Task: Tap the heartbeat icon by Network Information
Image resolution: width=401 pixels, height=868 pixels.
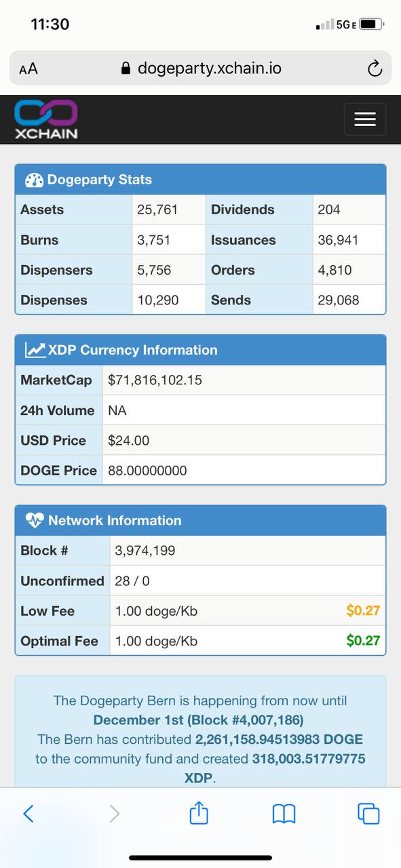Action: click(x=35, y=521)
